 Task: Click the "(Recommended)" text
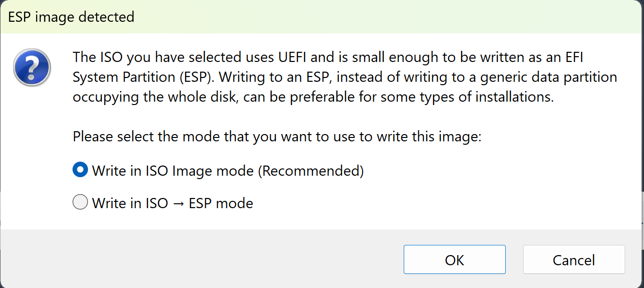(311, 171)
